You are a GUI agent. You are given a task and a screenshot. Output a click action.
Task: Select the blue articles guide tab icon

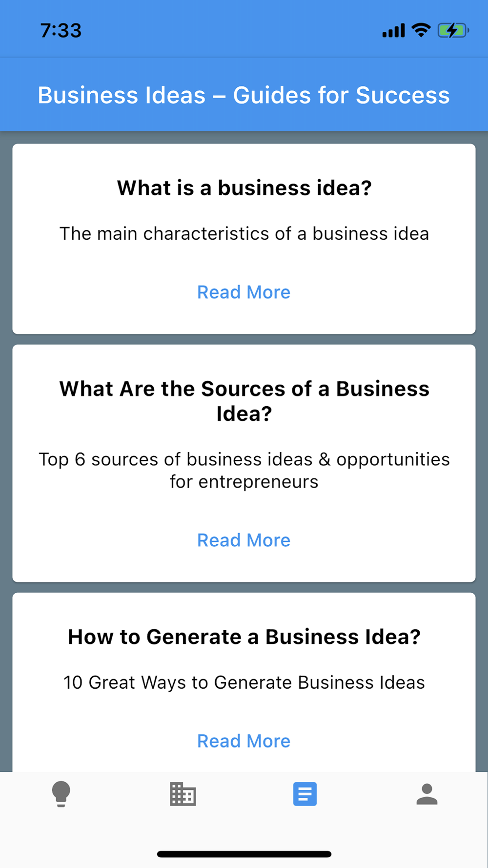[305, 794]
